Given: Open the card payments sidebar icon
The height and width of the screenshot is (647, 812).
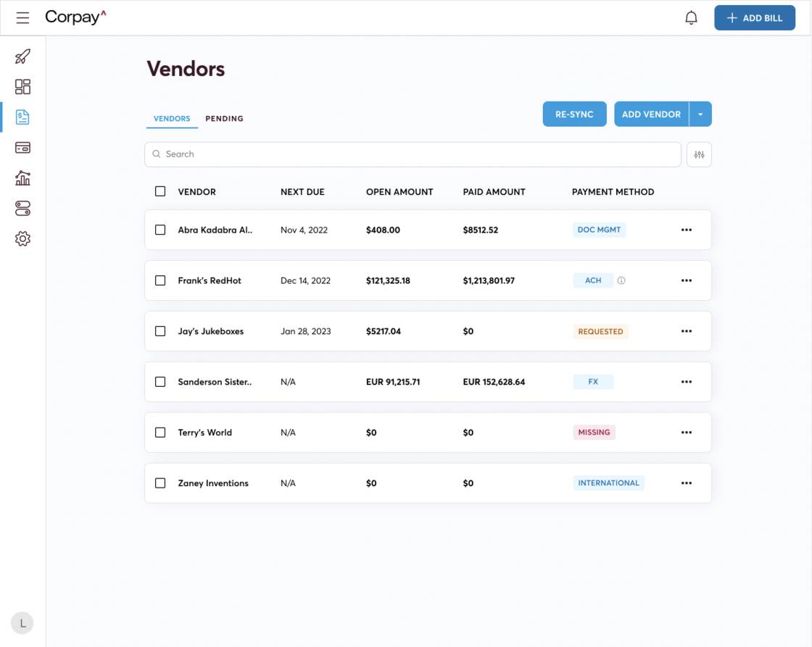Looking at the screenshot, I should (22, 148).
